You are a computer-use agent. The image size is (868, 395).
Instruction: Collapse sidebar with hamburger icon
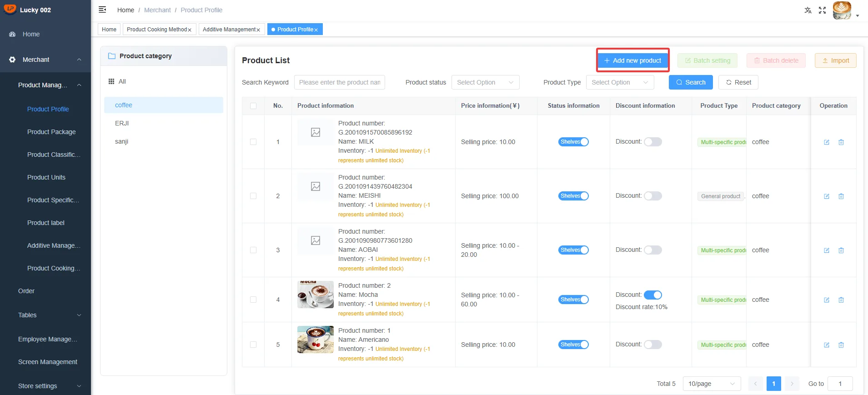click(x=102, y=10)
